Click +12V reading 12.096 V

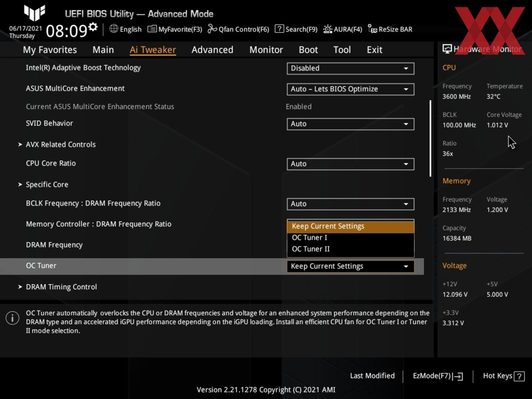455,294
